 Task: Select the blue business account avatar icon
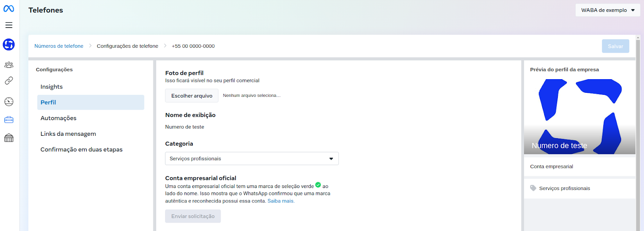click(x=9, y=44)
